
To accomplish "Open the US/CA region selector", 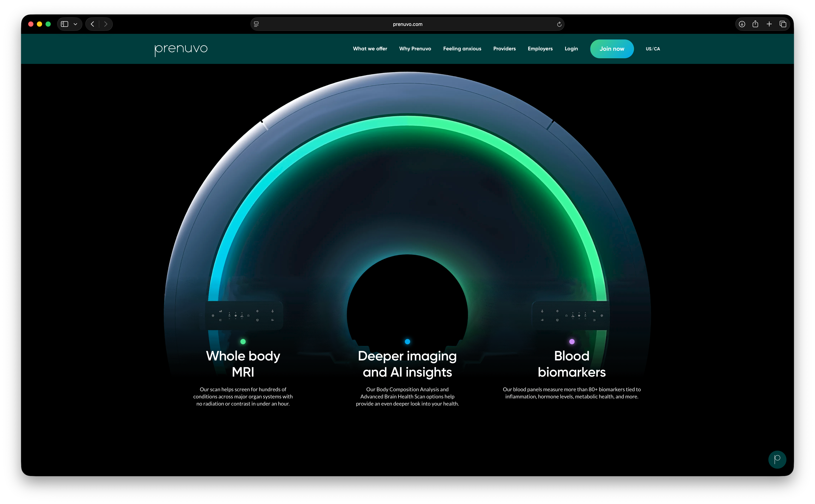I will click(x=653, y=49).
